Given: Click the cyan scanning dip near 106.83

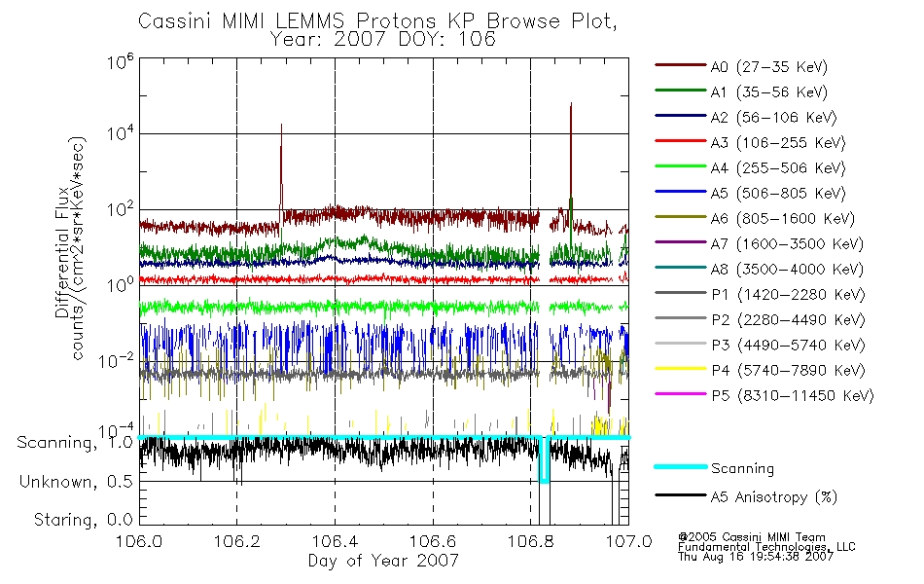Looking at the screenshot, I should pyautogui.click(x=545, y=460).
